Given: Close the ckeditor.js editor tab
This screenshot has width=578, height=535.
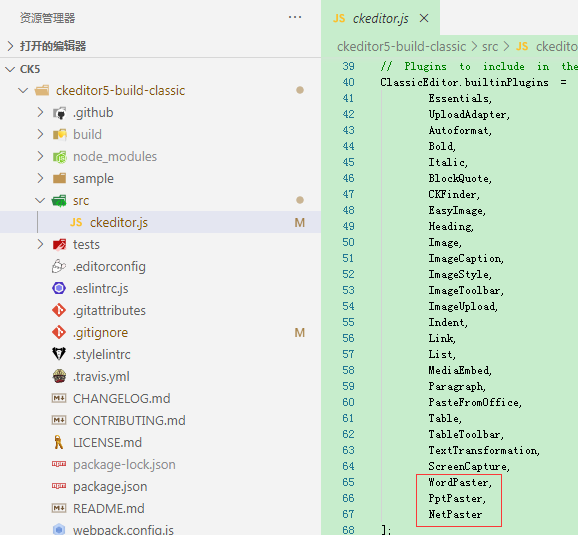Looking at the screenshot, I should 424,18.
